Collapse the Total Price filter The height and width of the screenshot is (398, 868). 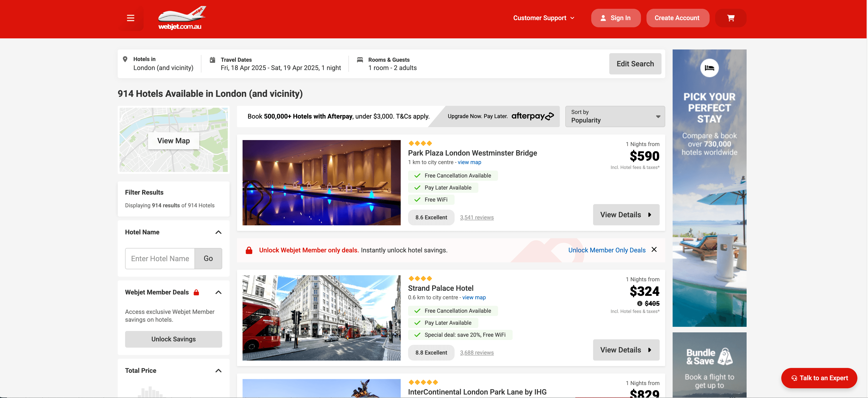pyautogui.click(x=218, y=371)
